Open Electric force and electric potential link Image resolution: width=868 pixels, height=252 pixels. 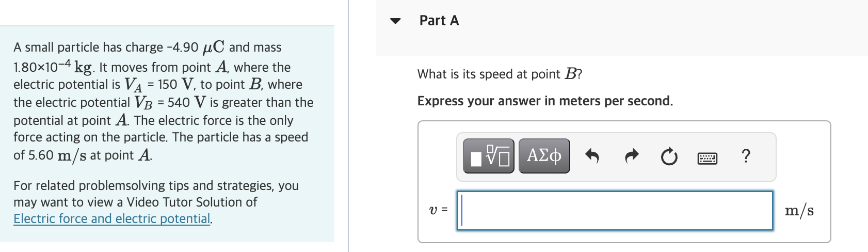[x=112, y=219]
